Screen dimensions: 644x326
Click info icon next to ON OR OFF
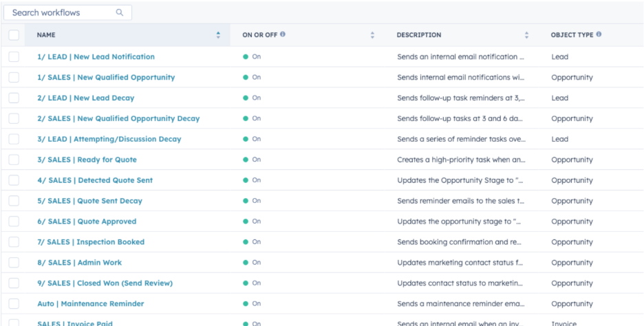(x=283, y=34)
